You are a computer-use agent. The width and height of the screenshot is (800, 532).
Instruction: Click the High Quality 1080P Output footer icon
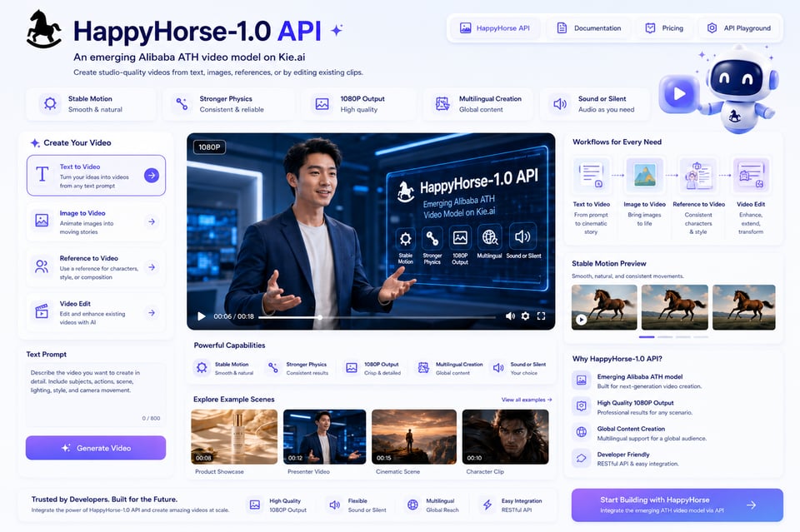click(x=255, y=505)
